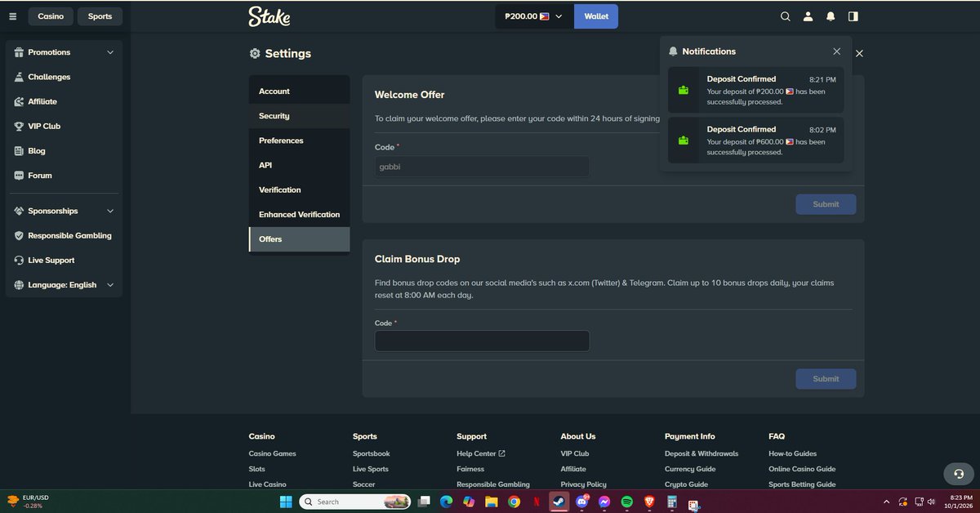Click the Stake logo
980x513 pixels.
tap(269, 16)
